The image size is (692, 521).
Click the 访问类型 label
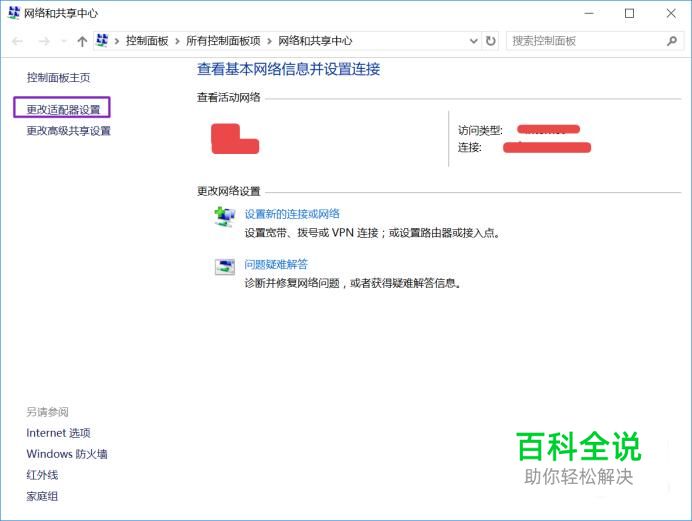pos(480,130)
